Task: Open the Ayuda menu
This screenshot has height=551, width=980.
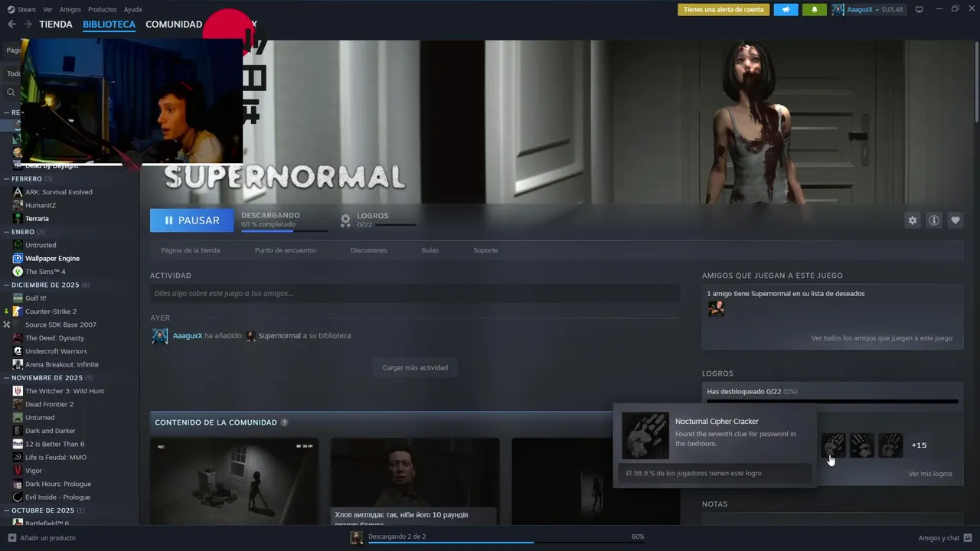Action: pos(132,9)
